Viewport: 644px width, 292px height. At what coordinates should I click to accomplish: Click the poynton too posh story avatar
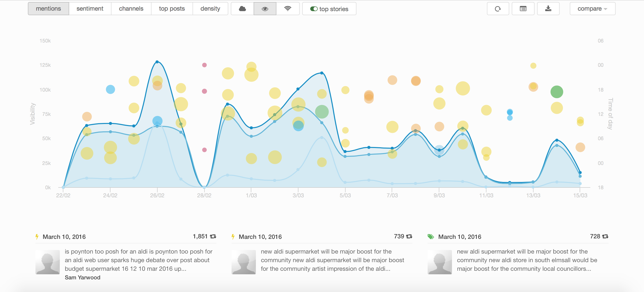(48, 262)
